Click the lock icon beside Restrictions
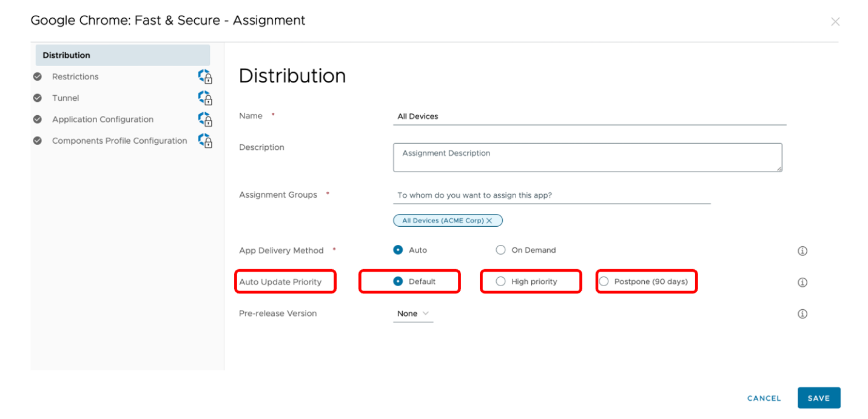This screenshot has height=419, width=868. 206,77
